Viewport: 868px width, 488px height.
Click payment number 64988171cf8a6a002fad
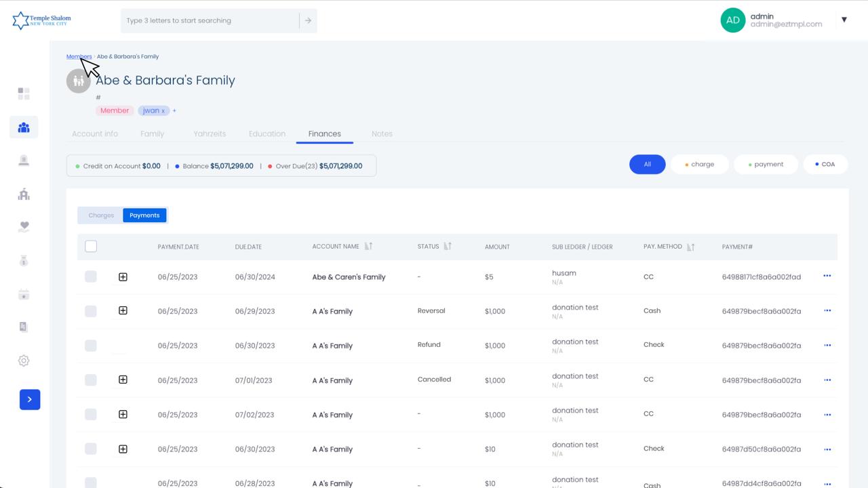coord(762,277)
